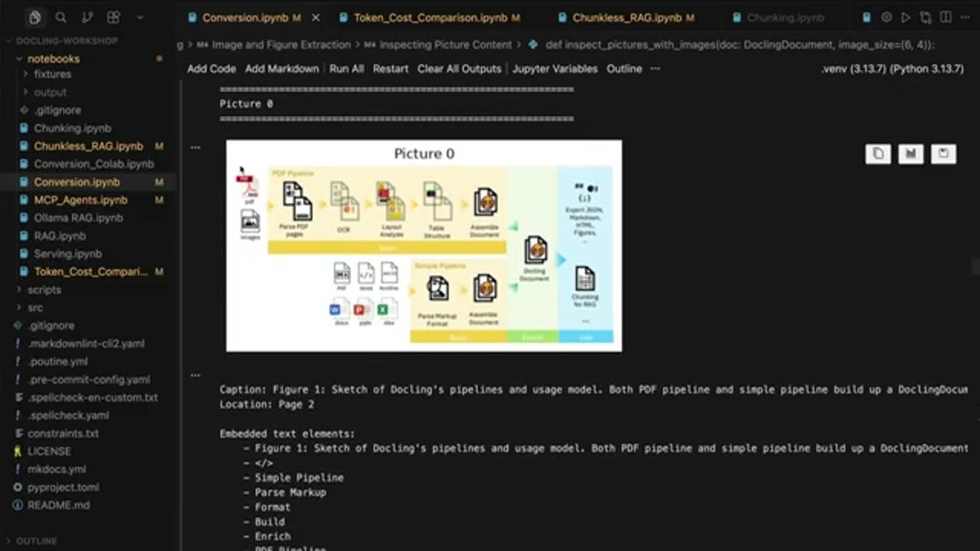Select Conversion.ipynb in the explorer
This screenshot has width=980, height=551.
tap(77, 182)
